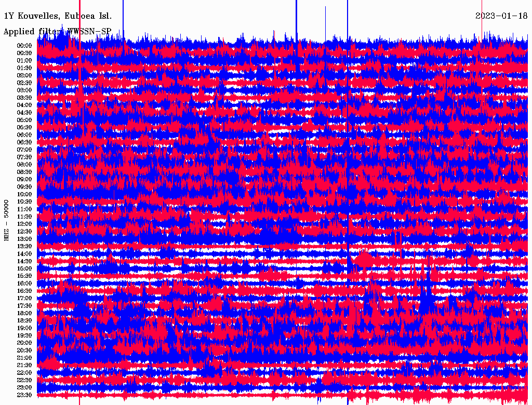Choose the 10:30 time row label
Viewport: 532px width, 405px height.
point(24,202)
